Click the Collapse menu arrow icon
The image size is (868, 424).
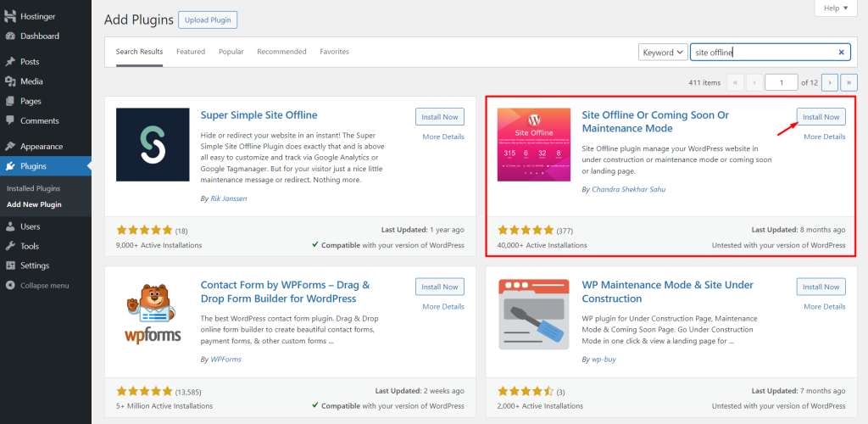(10, 286)
